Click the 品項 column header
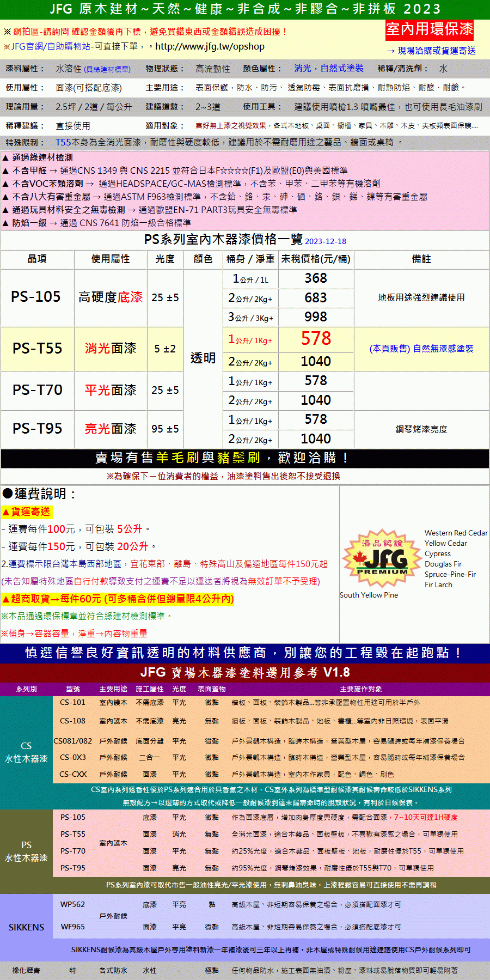 [x=38, y=259]
